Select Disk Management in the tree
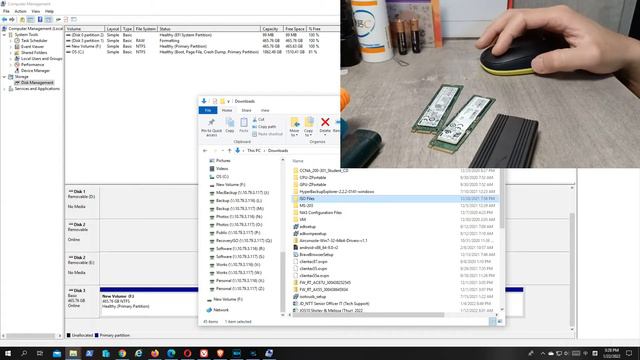This screenshot has height=360, width=640. [37, 82]
